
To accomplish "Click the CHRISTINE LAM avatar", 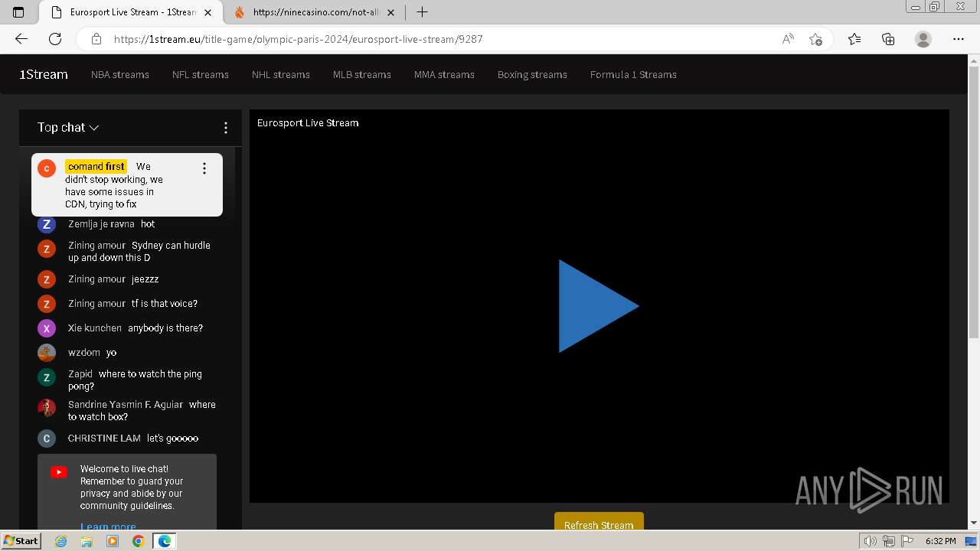I will tap(47, 439).
